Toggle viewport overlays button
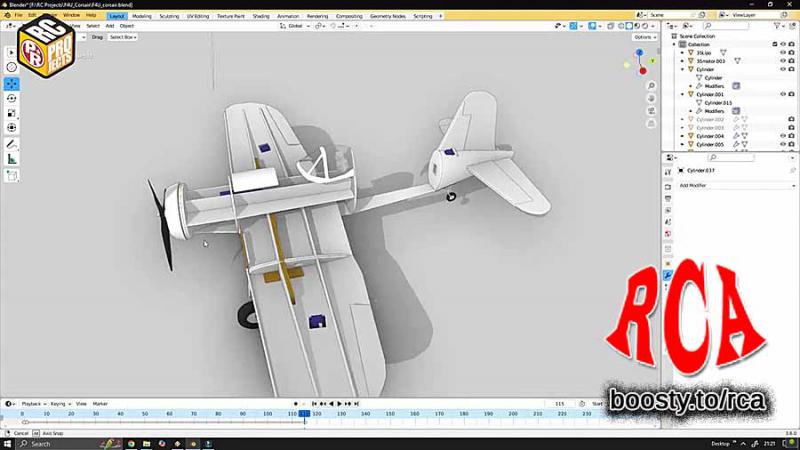Screen dimensions: 800x450 point(592,26)
